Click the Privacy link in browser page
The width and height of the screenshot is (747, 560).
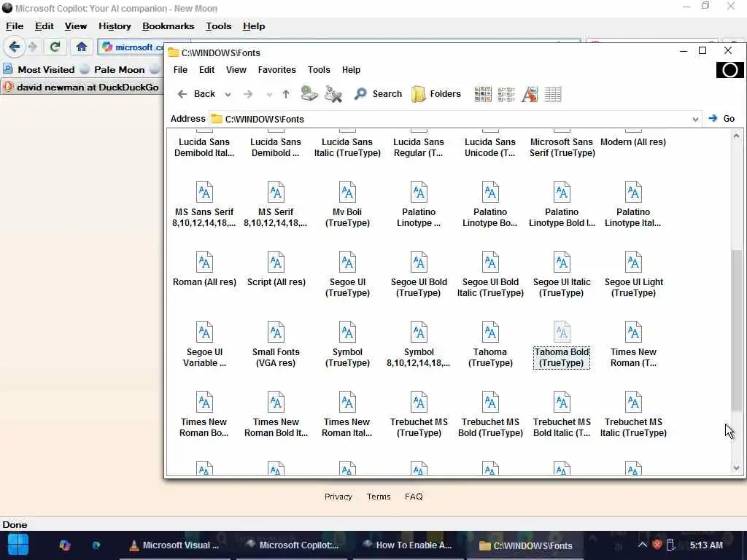338,497
